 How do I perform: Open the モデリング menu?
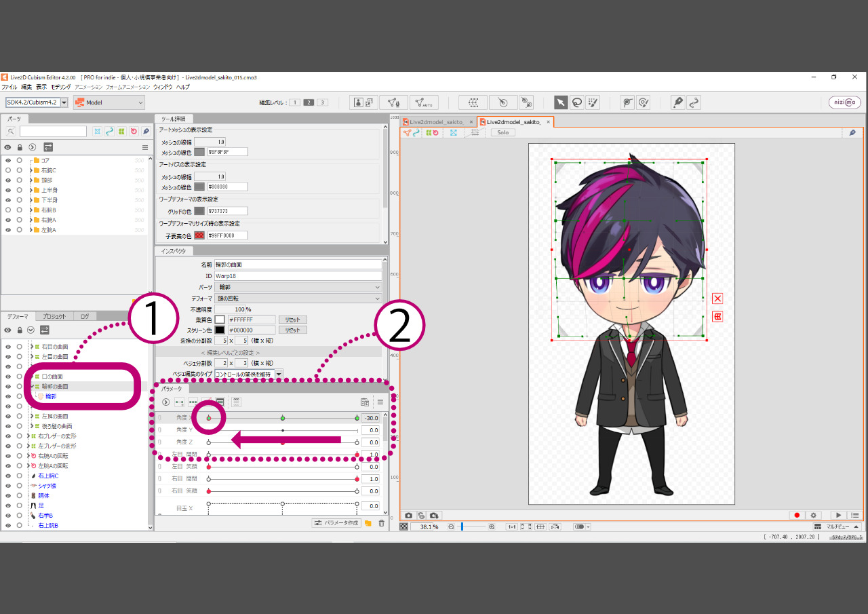60,87
